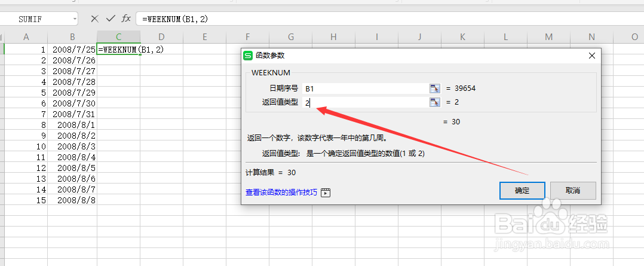This screenshot has height=266, width=644.
Task: Open the Name Box dropdown arrow
Action: tap(75, 19)
